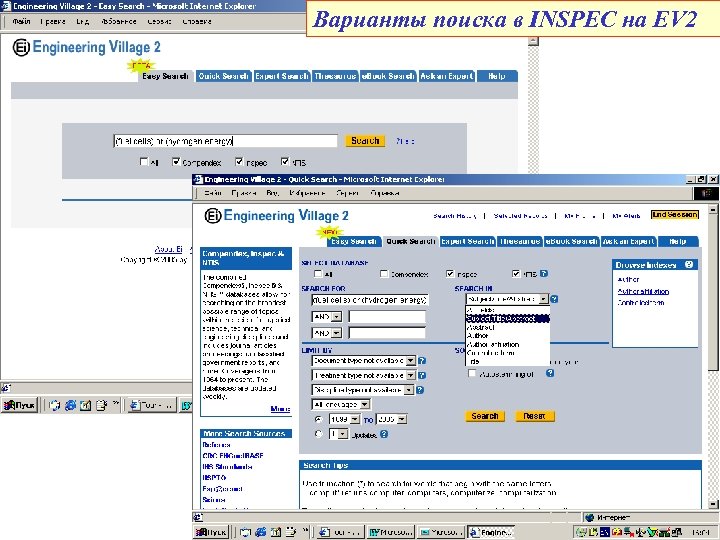
Task: Check the All database box in Quick Search
Action: coord(318,274)
